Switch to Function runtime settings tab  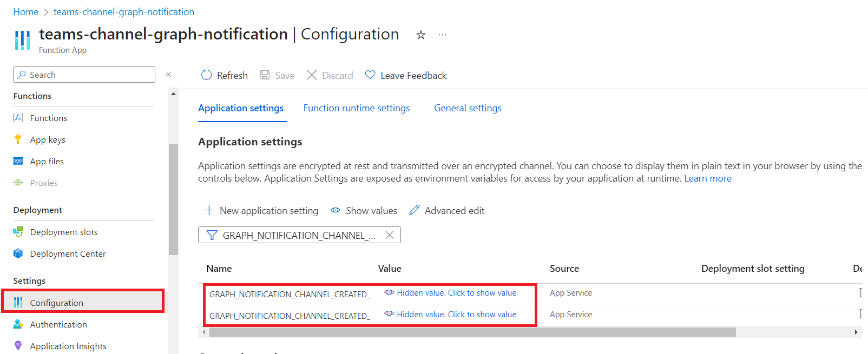[357, 108]
